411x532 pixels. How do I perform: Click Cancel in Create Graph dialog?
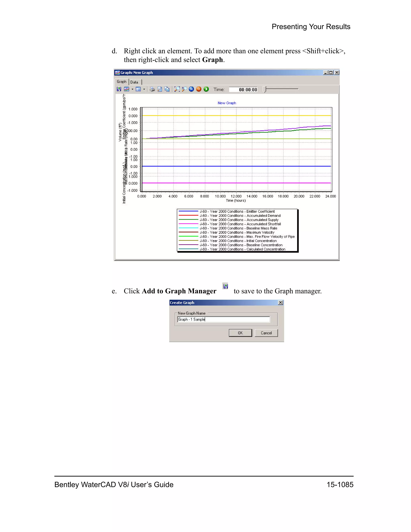(266, 333)
